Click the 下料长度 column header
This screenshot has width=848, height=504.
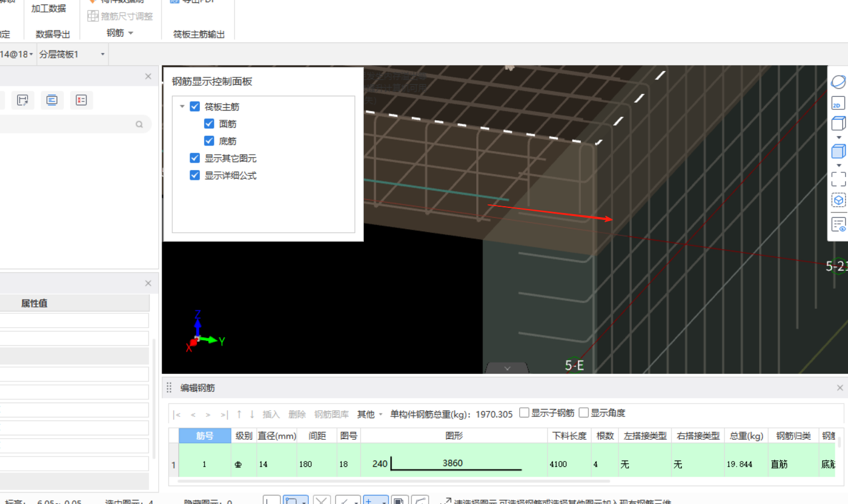click(570, 436)
